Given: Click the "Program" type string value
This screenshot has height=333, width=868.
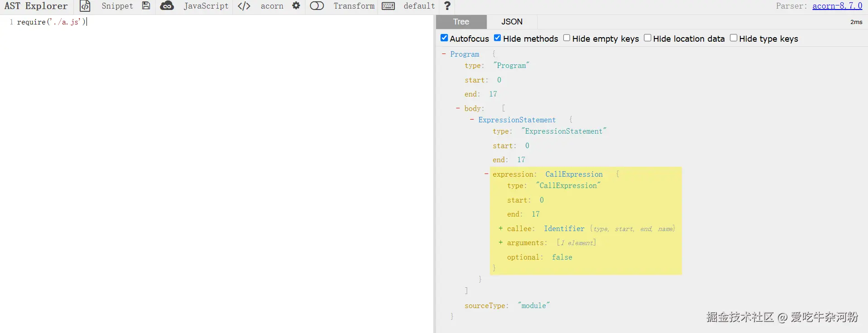Looking at the screenshot, I should pos(511,65).
